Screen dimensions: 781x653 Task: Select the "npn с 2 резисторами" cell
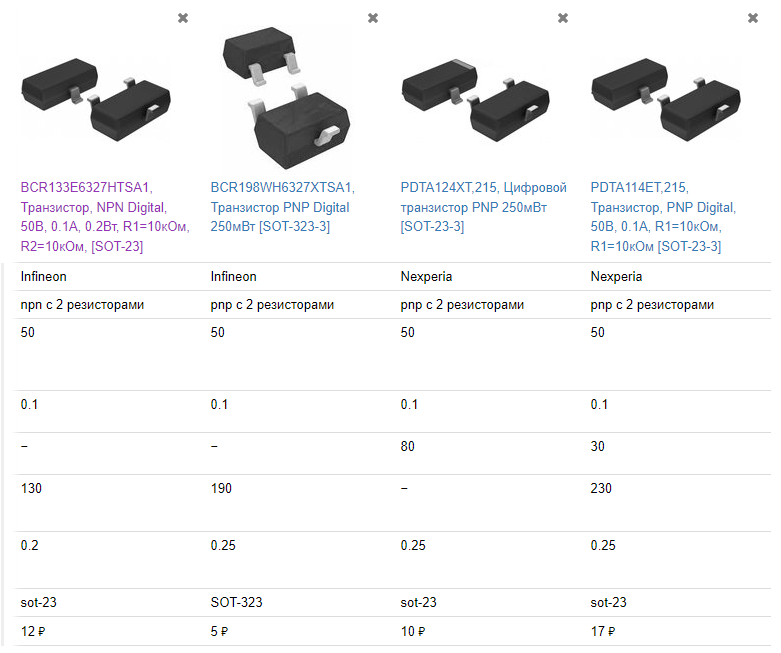[x=82, y=304]
